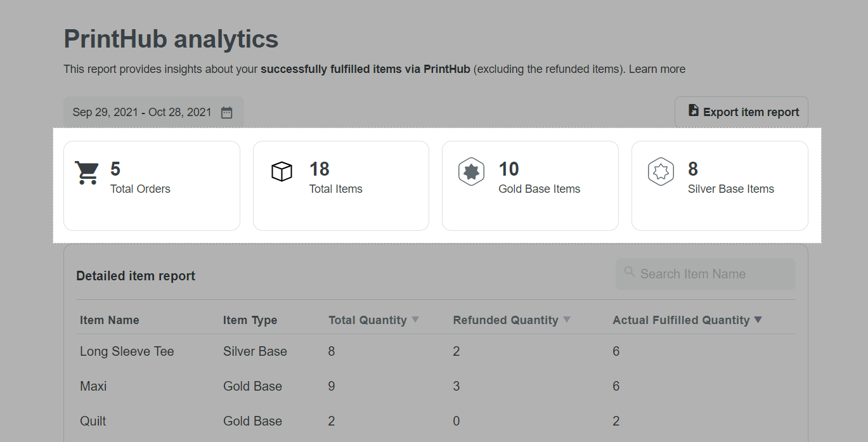Open the Sep 29 - Oct 28 date range
Viewport: 868px width, 442px height.
click(142, 112)
